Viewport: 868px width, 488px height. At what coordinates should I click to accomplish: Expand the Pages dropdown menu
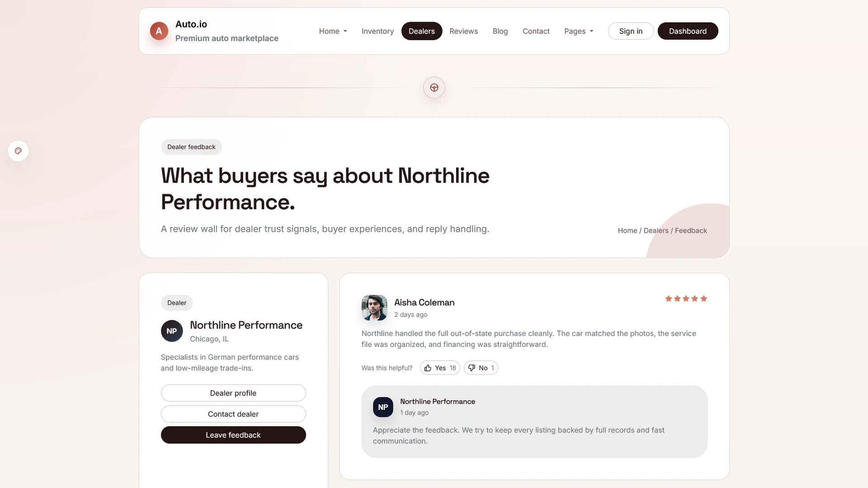[579, 31]
